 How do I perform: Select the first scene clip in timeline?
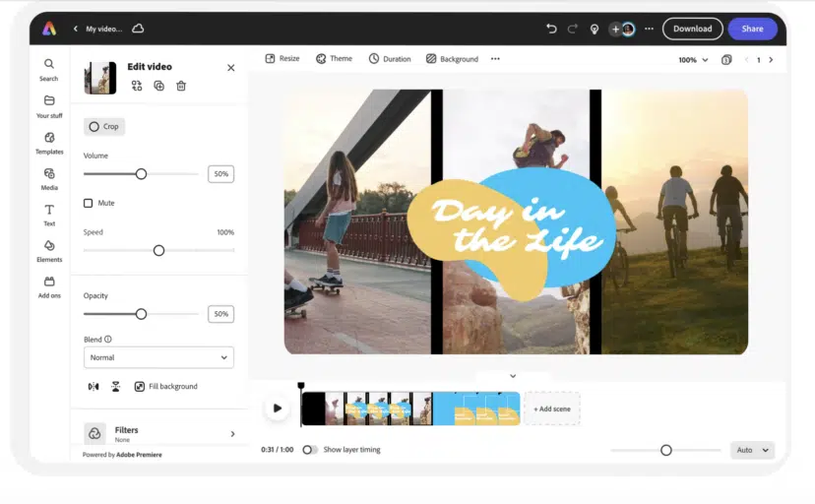[367, 409]
